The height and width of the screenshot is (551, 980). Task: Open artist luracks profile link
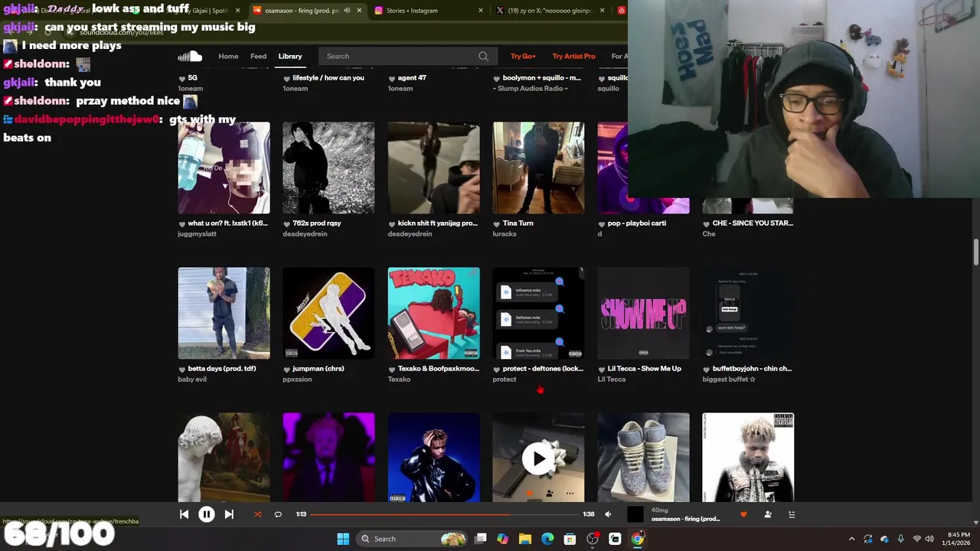point(505,234)
